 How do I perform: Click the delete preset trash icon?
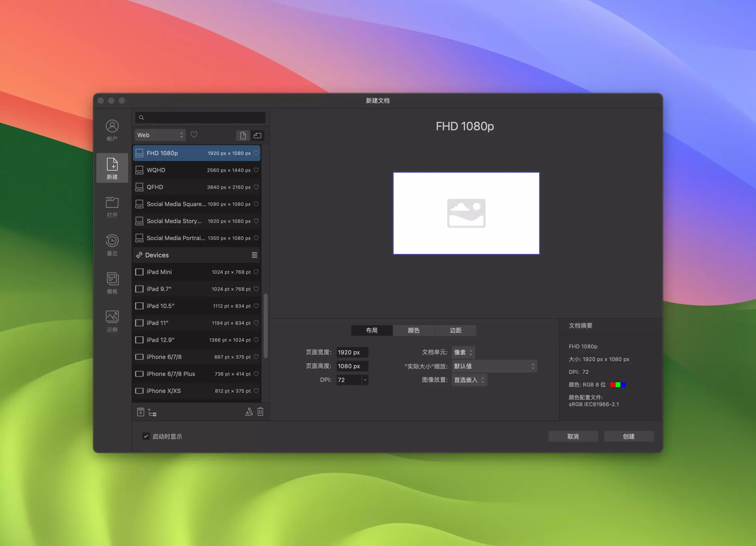260,412
